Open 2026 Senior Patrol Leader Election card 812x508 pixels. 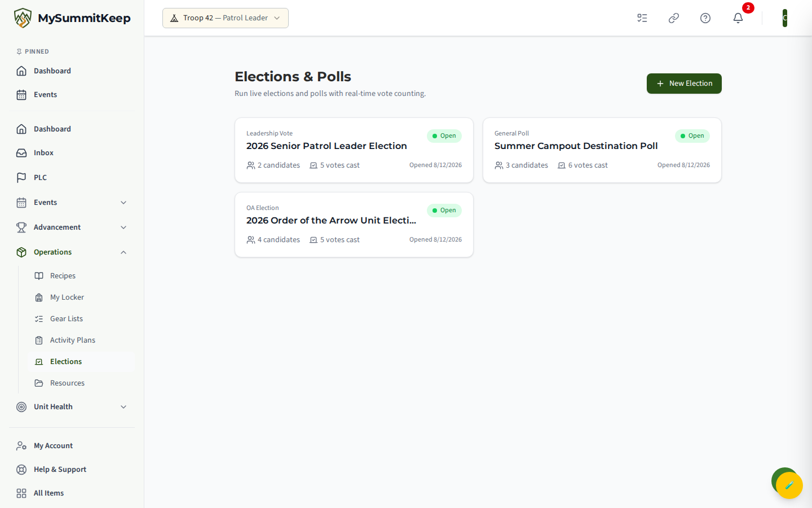354,150
